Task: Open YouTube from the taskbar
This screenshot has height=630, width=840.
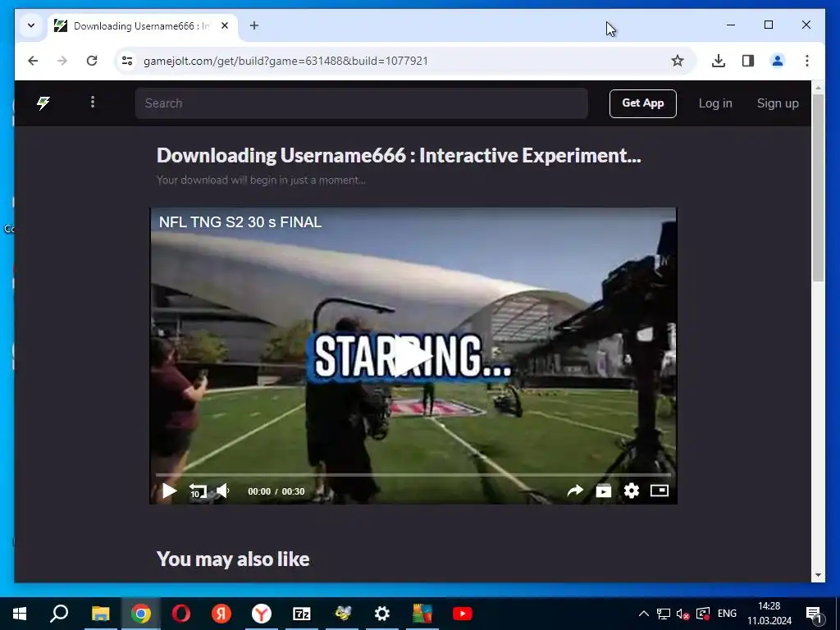Action: 463,614
